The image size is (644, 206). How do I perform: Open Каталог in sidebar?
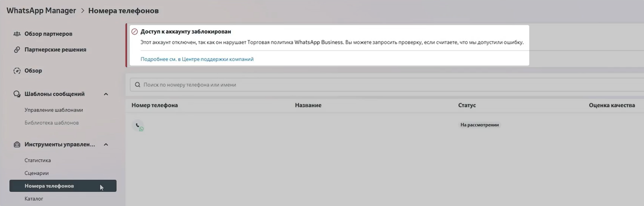click(x=34, y=199)
